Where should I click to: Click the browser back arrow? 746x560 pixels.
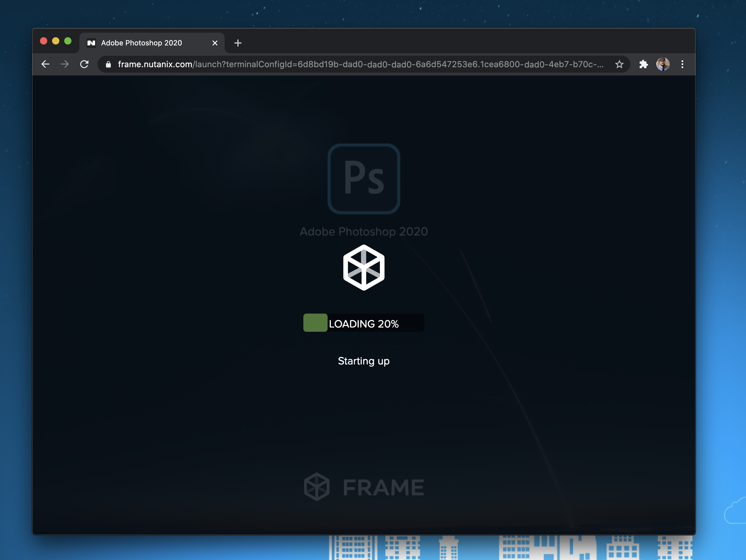45,64
